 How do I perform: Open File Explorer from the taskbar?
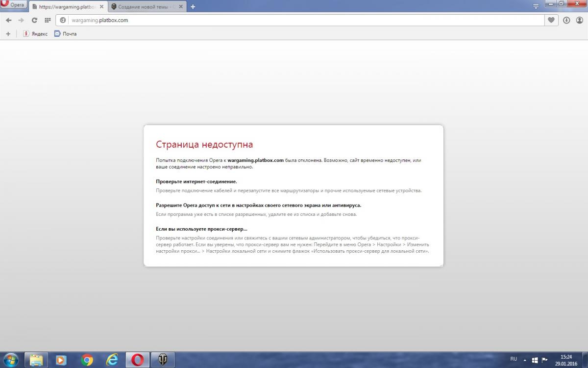[37, 360]
